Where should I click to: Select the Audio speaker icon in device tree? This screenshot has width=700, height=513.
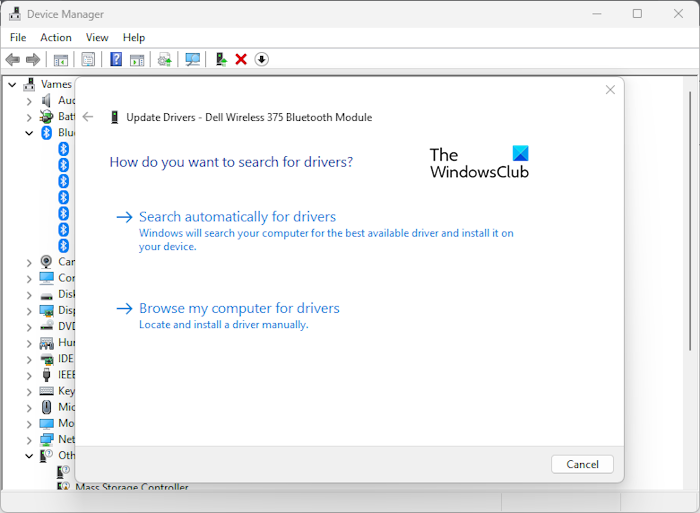46,100
